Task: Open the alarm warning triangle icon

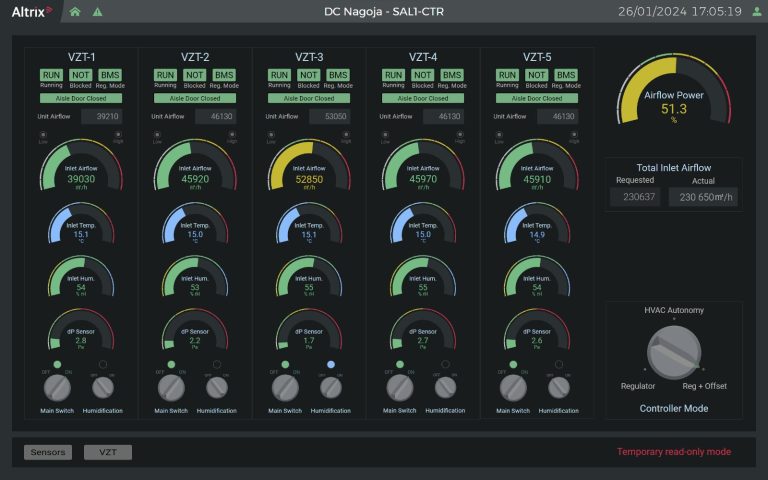Action: click(x=97, y=12)
